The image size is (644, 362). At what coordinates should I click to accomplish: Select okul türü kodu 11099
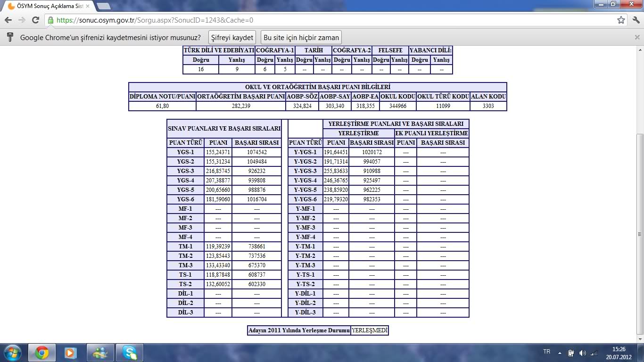click(x=443, y=106)
